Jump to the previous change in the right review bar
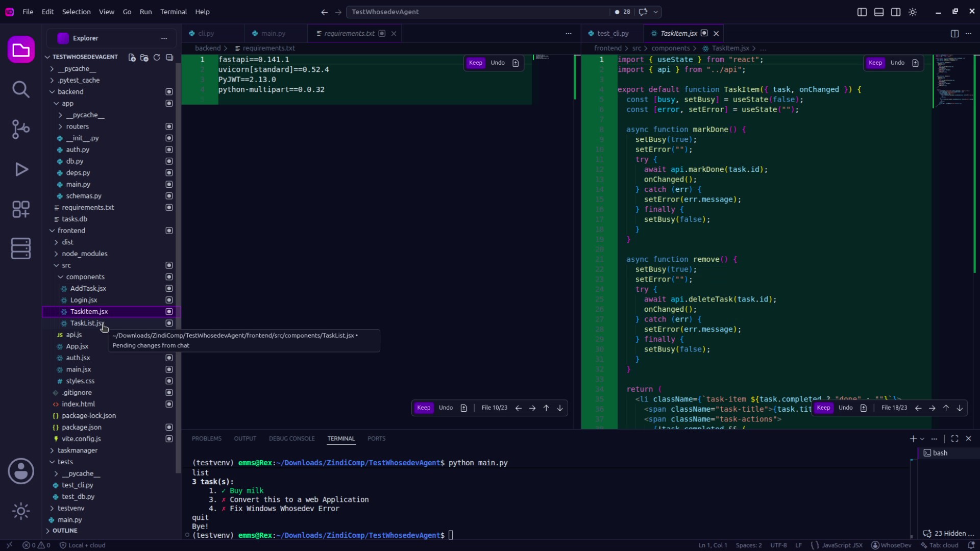Image resolution: width=980 pixels, height=551 pixels. click(946, 408)
